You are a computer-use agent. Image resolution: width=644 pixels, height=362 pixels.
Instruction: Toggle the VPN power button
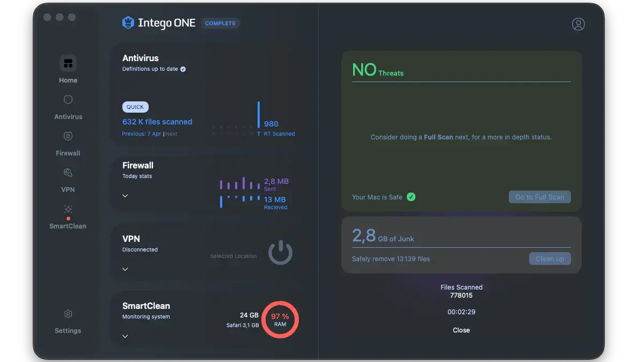click(280, 252)
